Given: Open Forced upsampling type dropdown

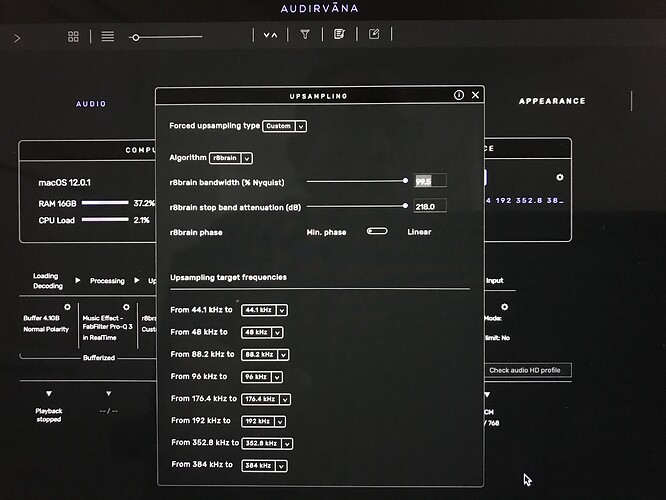Looking at the screenshot, I should (284, 126).
